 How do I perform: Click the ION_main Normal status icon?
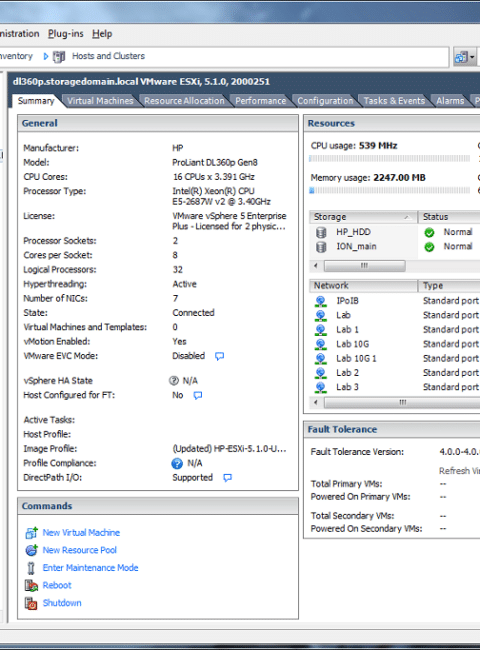click(x=429, y=247)
